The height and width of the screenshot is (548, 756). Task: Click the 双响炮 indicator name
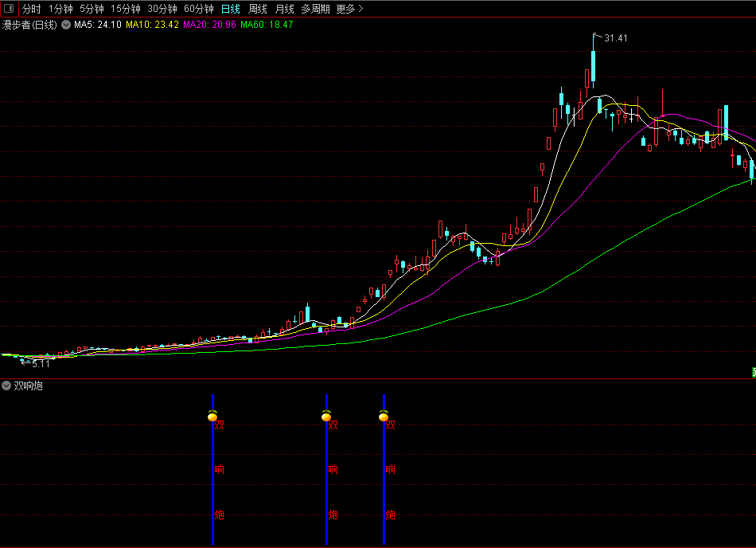pyautogui.click(x=29, y=386)
